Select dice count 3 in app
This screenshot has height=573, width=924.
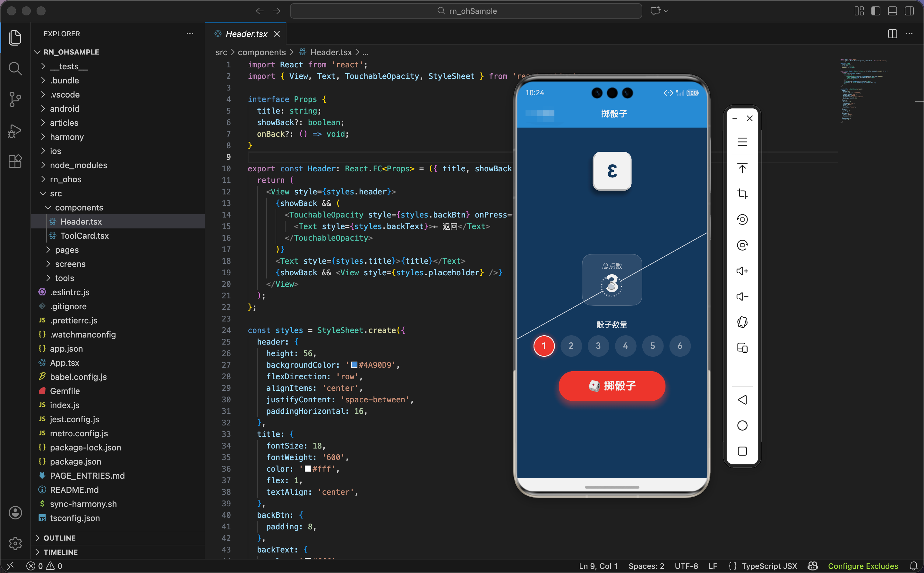tap(598, 346)
